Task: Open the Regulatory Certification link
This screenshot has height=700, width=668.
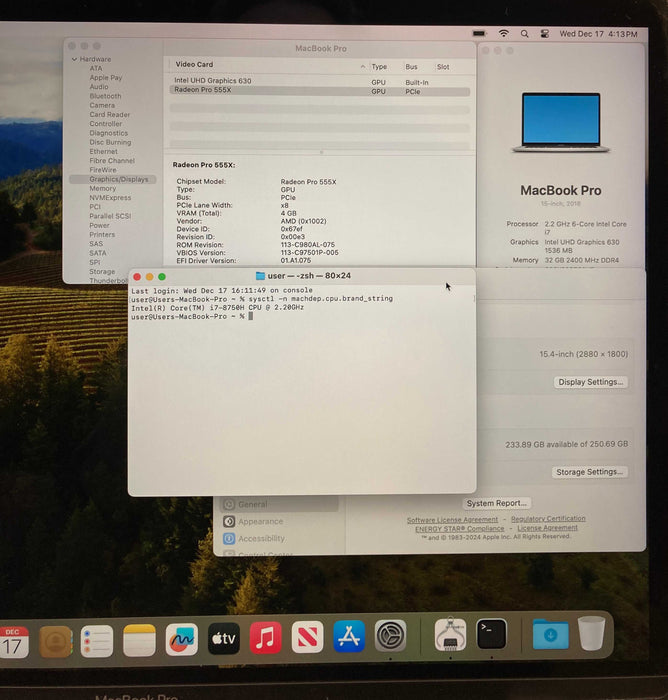Action: pyautogui.click(x=548, y=519)
